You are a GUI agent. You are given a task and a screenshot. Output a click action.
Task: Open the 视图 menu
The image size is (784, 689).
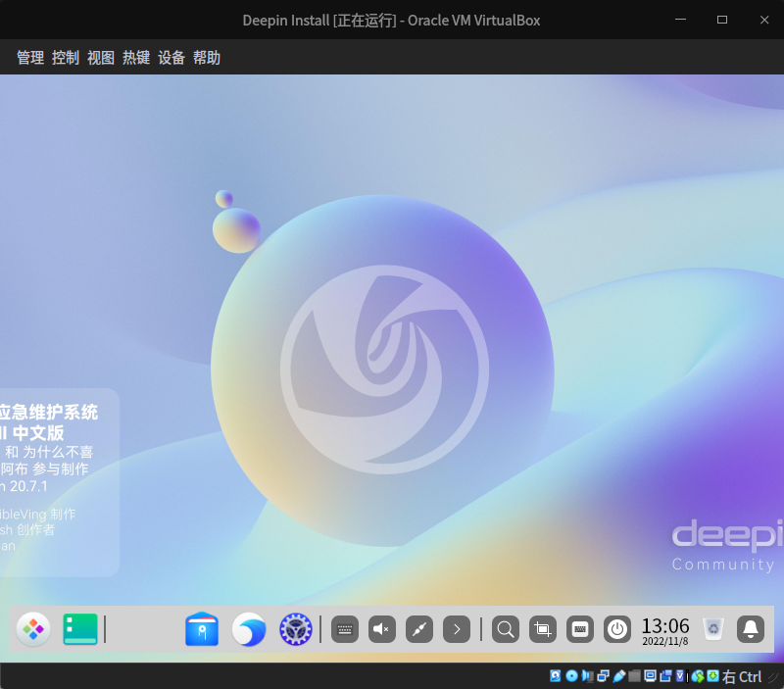point(101,58)
